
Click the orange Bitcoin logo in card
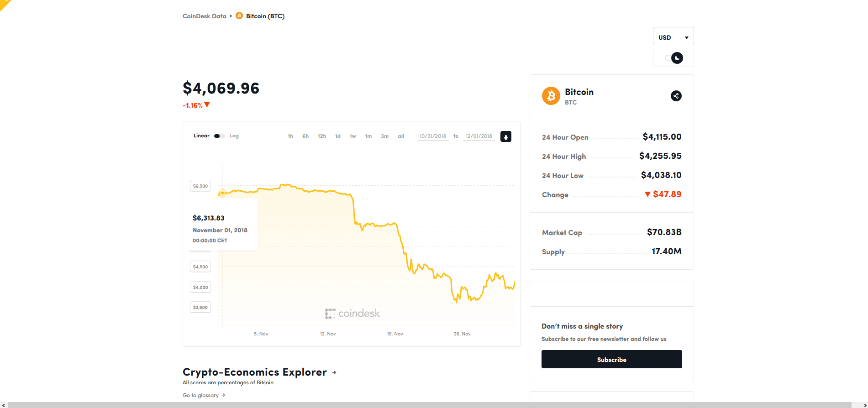click(551, 96)
